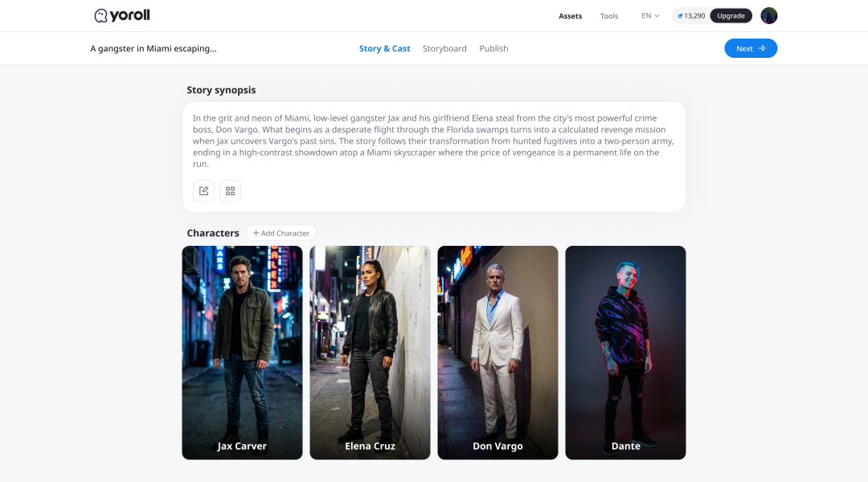Click the project title 'A gangster in Miami escaping...'
The width and height of the screenshot is (868, 482).
coord(154,49)
